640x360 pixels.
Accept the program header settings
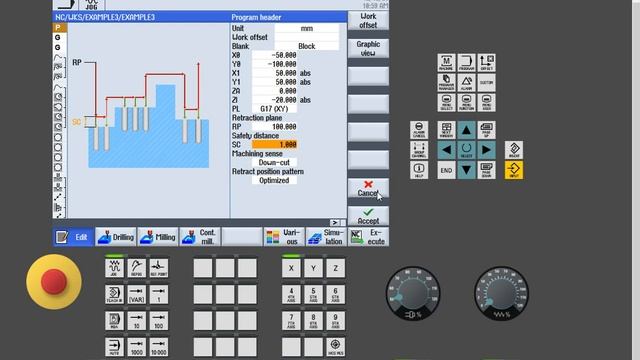pos(368,216)
